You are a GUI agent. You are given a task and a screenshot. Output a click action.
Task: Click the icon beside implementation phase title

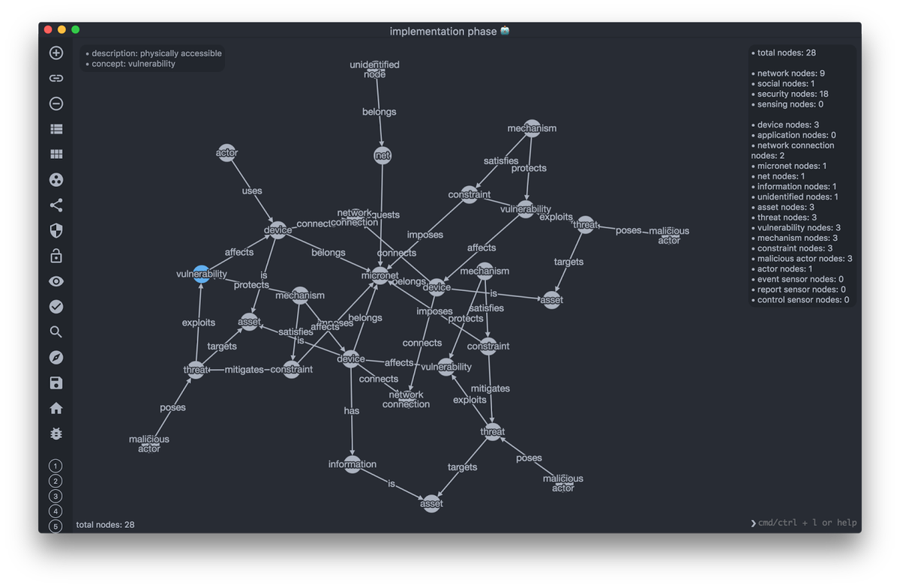coord(505,31)
